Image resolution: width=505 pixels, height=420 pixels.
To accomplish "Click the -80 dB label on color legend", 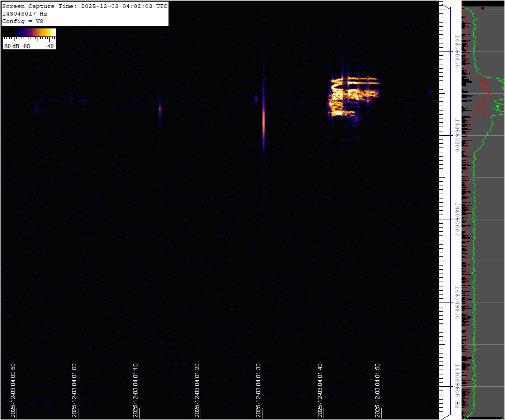I will [11, 46].
